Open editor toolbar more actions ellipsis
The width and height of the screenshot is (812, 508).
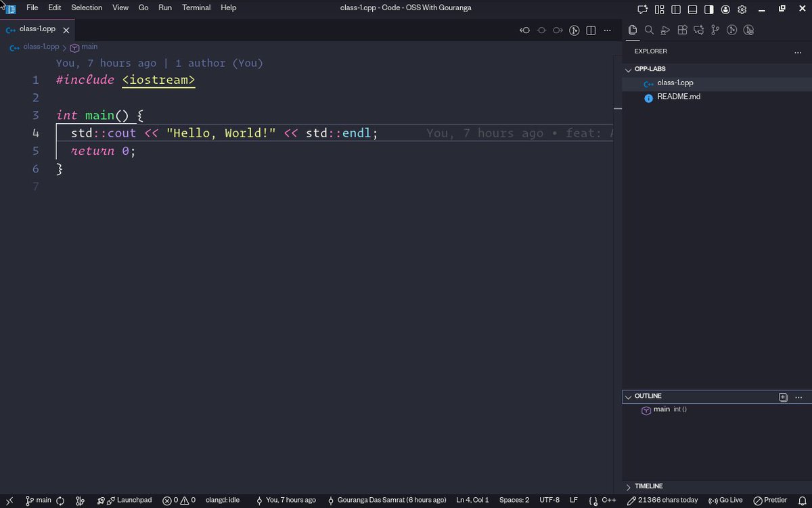coord(608,30)
